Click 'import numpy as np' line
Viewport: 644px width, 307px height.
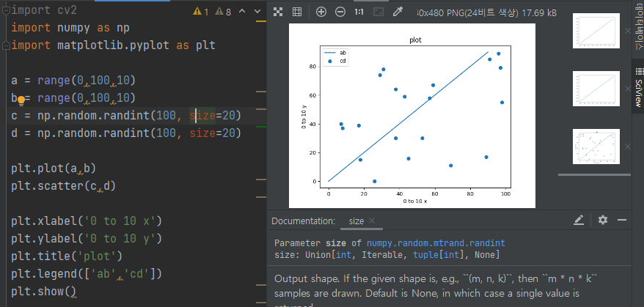pyautogui.click(x=70, y=28)
